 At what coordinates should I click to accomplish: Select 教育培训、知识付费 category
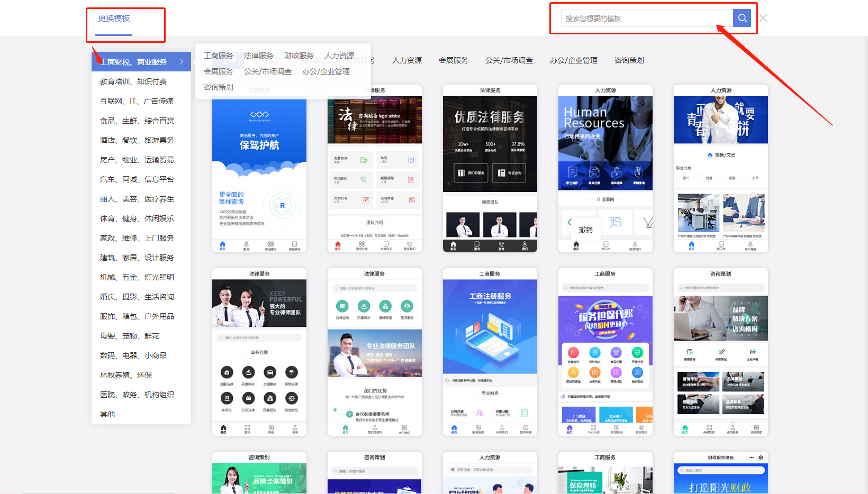(x=133, y=81)
